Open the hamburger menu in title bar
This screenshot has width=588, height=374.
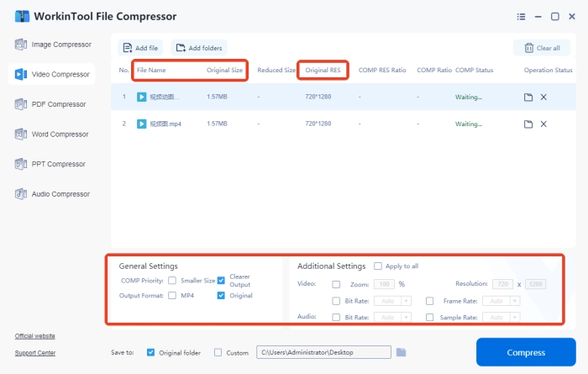[x=521, y=16]
